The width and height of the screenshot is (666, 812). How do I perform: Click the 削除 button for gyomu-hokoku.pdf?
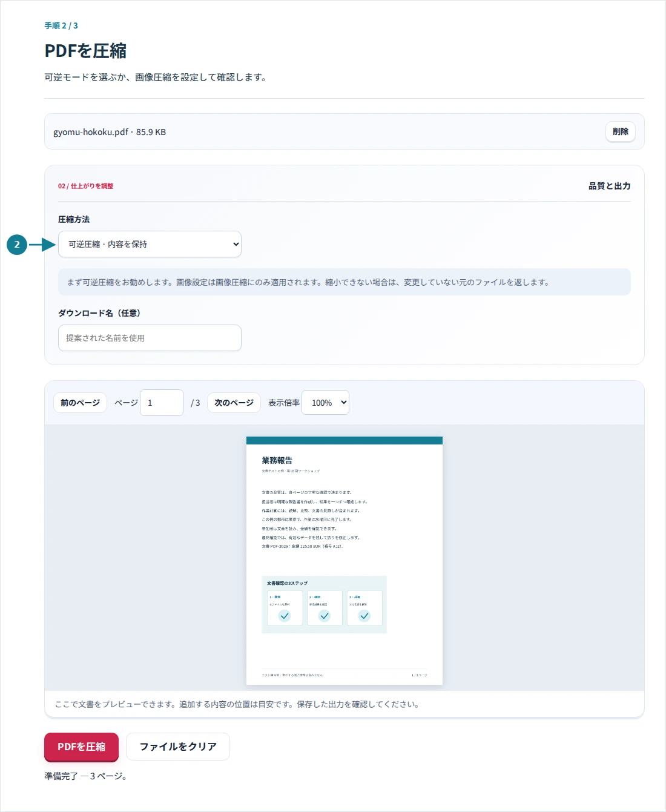pos(620,131)
